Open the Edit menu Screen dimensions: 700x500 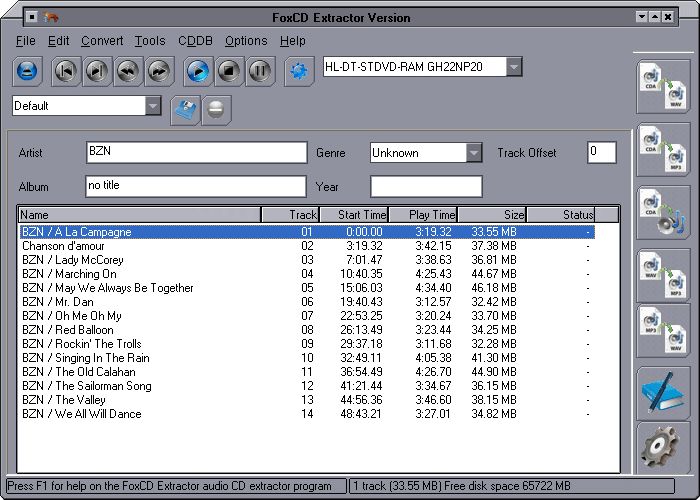58,41
